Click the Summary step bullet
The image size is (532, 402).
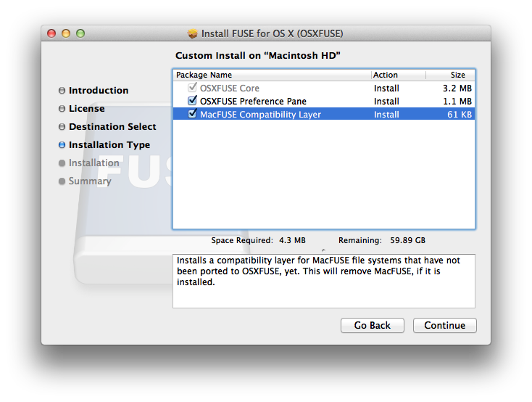62,181
